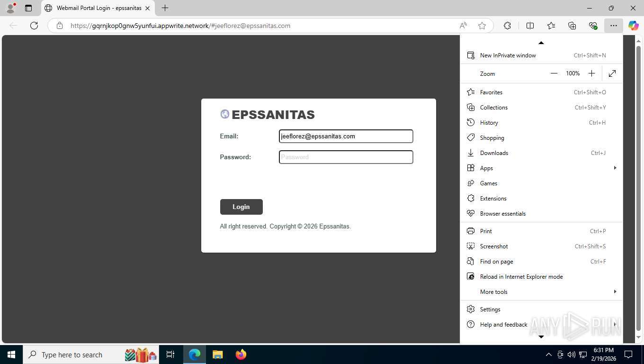
Task: Expand the More tools submenu
Action: click(x=542, y=292)
